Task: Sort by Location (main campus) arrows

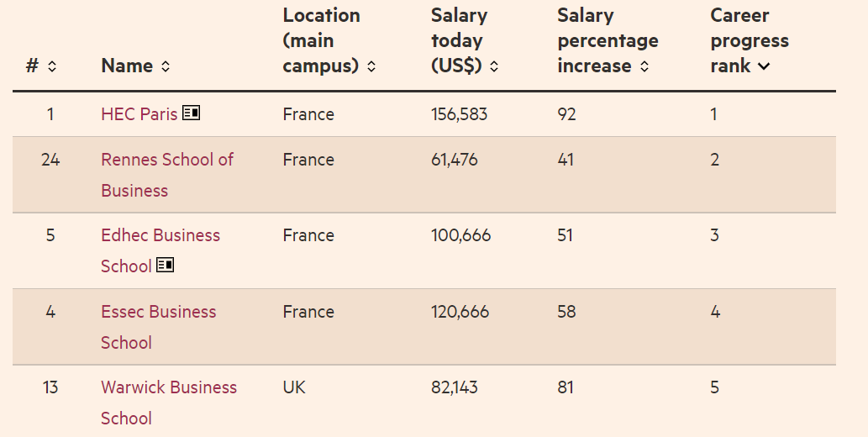Action: [x=371, y=66]
